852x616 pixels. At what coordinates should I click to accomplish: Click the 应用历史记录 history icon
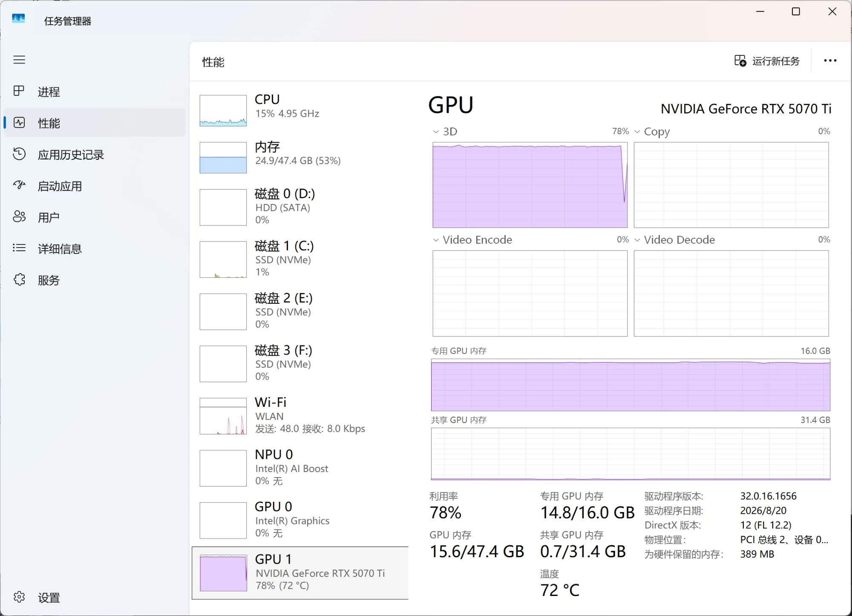tap(19, 154)
